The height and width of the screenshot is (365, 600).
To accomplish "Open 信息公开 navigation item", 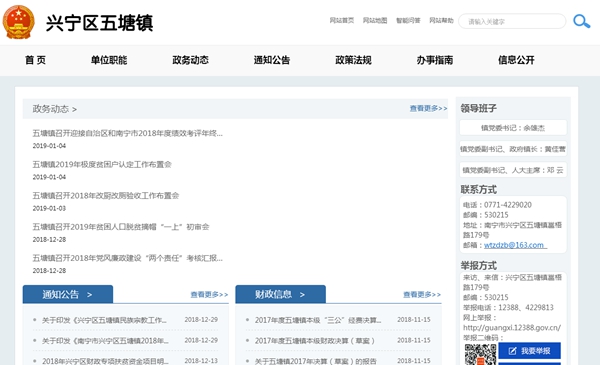I will [x=516, y=60].
